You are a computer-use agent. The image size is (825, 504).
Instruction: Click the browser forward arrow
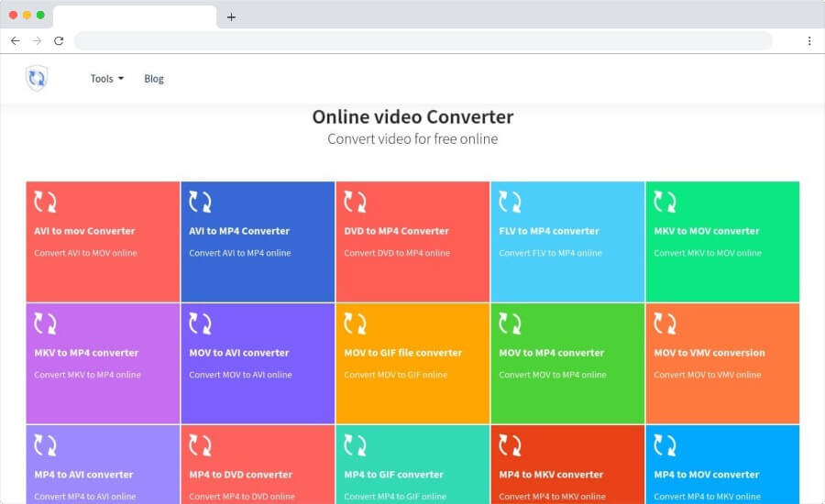37,41
